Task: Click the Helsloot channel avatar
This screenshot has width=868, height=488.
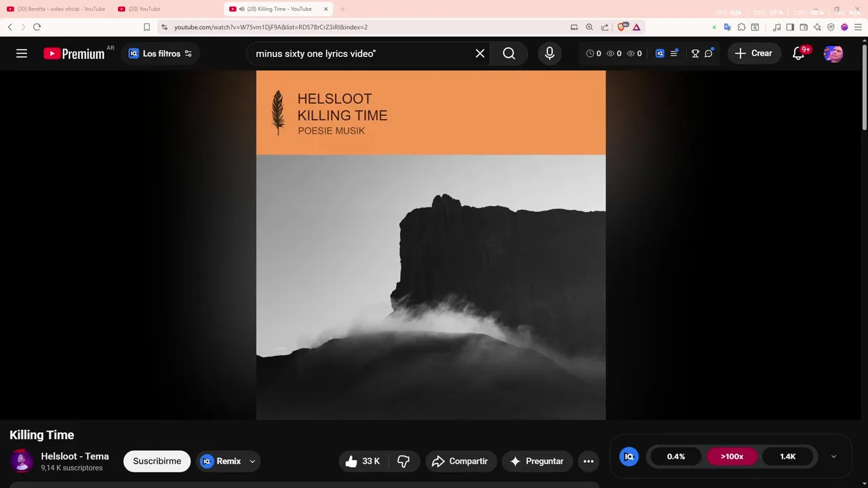Action: point(22,461)
